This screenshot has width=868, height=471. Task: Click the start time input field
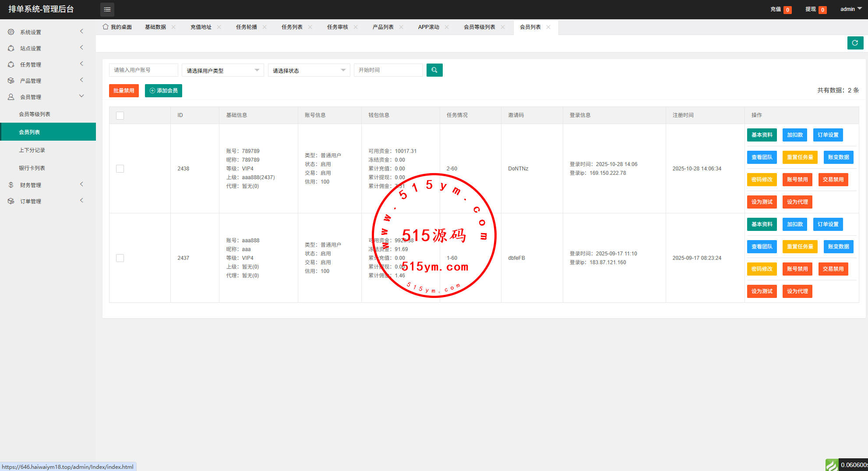pos(388,70)
